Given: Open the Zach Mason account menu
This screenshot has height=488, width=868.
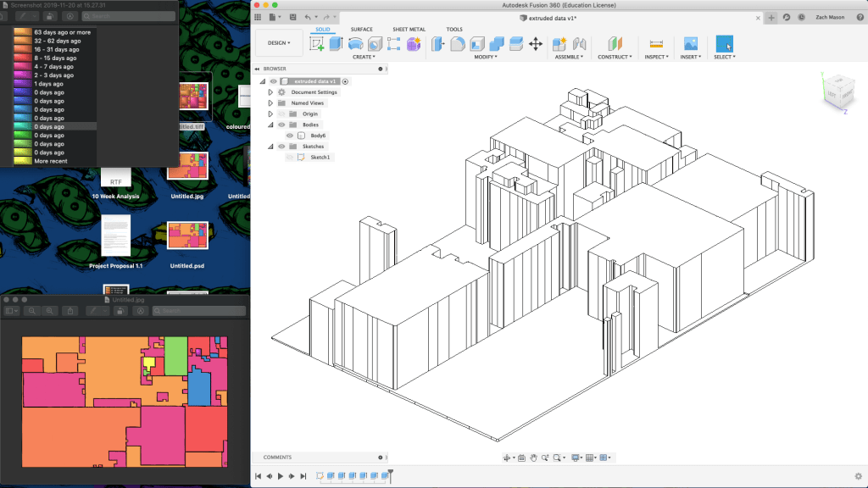Looking at the screenshot, I should [832, 17].
